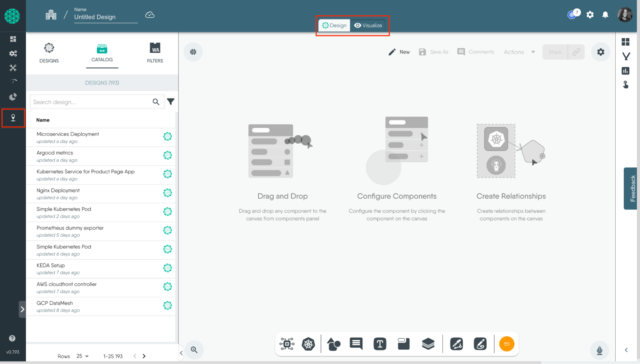This screenshot has width=640, height=364.
Task: Expand the left navigation sidebar chevron
Action: (22, 309)
